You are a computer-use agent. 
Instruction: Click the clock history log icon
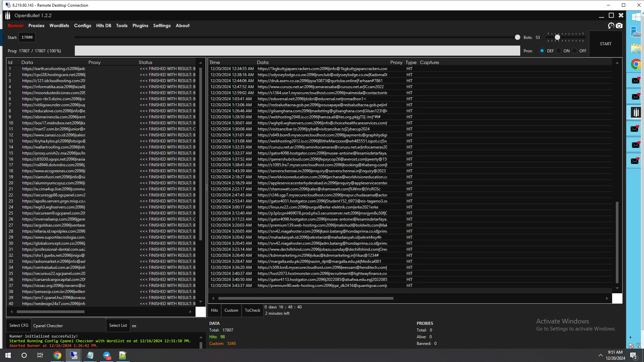pyautogui.click(x=611, y=26)
